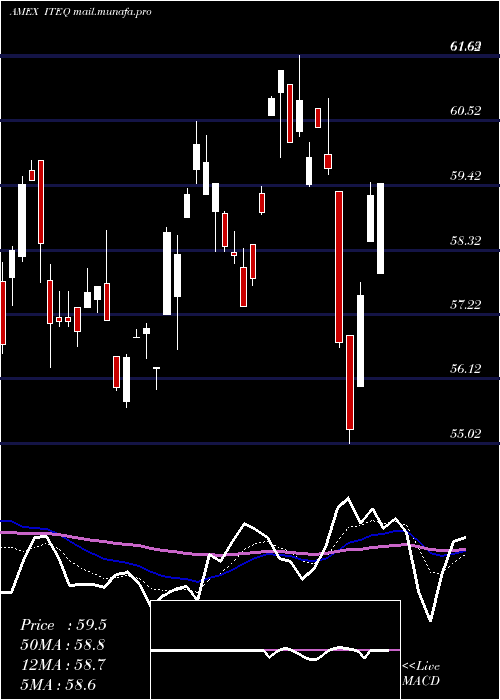Click inside the MACD inset chart box

[x=275, y=650]
